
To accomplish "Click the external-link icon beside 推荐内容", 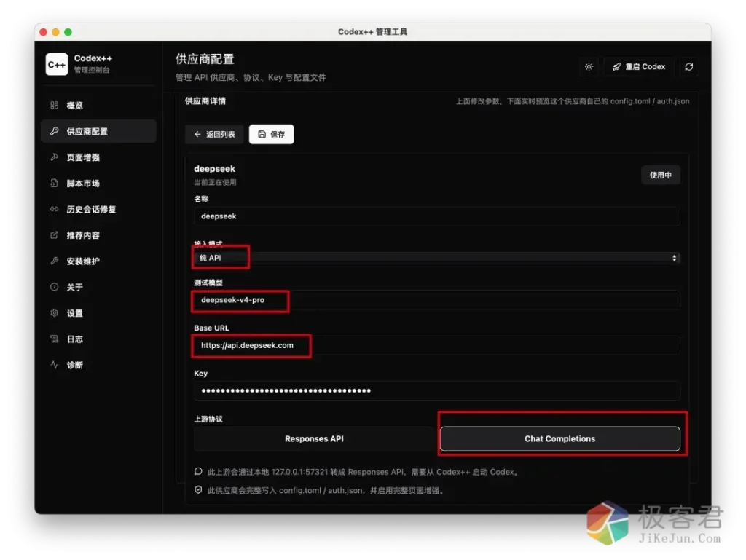I will pyautogui.click(x=54, y=234).
